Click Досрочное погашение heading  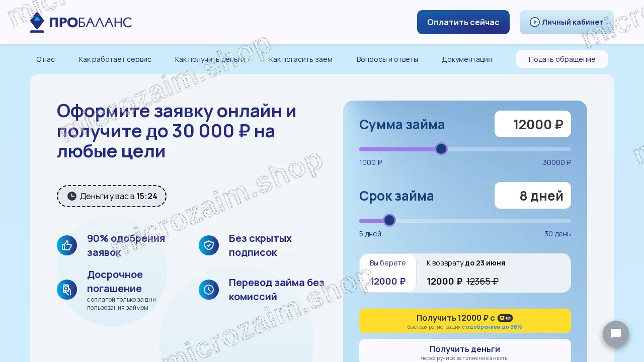pyautogui.click(x=115, y=282)
